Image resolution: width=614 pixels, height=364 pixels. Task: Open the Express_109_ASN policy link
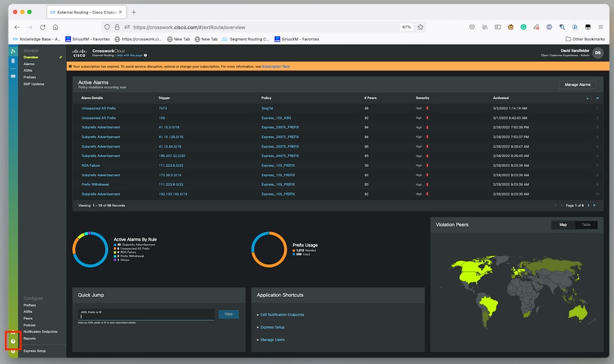(x=276, y=118)
